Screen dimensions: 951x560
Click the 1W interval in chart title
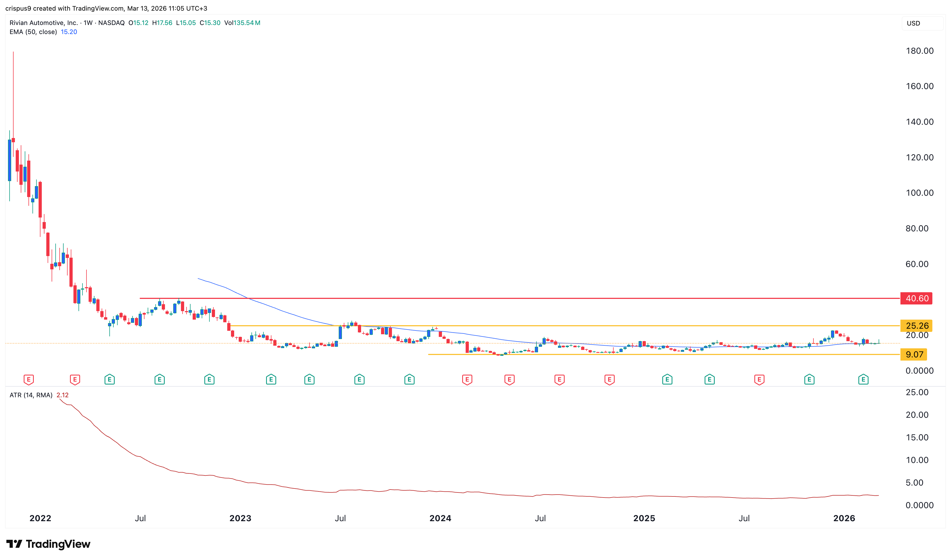[x=88, y=23]
